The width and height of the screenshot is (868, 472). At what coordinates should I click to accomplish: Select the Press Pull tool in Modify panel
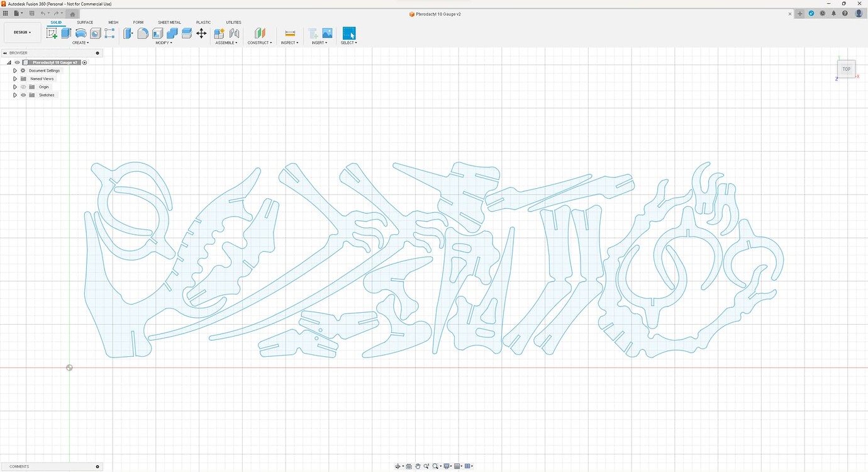pos(128,33)
